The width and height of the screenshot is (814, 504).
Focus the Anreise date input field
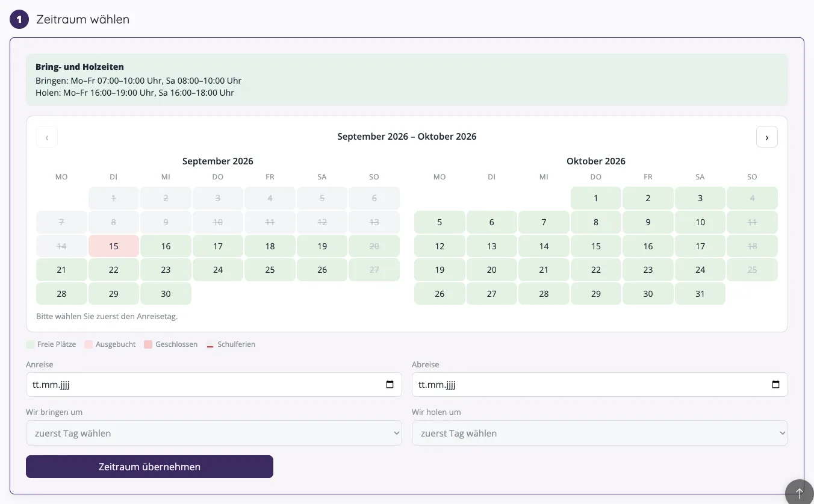coord(214,385)
